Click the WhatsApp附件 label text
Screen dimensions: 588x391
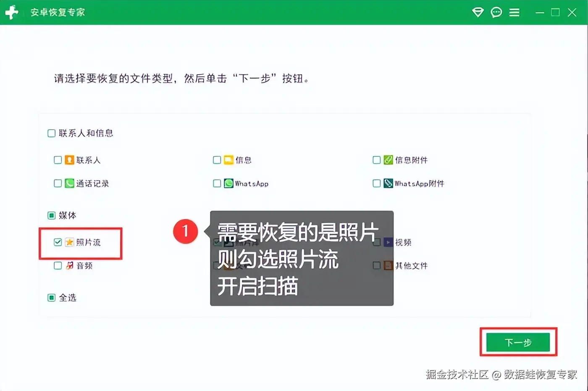[x=419, y=183]
